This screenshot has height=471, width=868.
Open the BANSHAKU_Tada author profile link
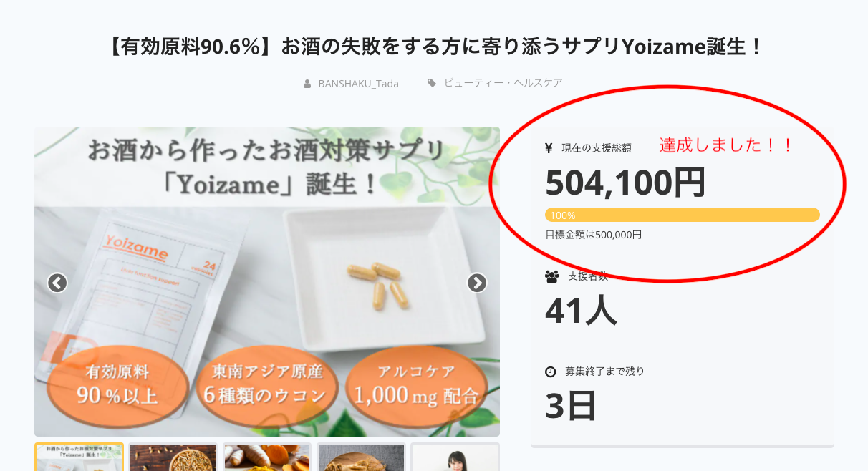[x=358, y=84]
